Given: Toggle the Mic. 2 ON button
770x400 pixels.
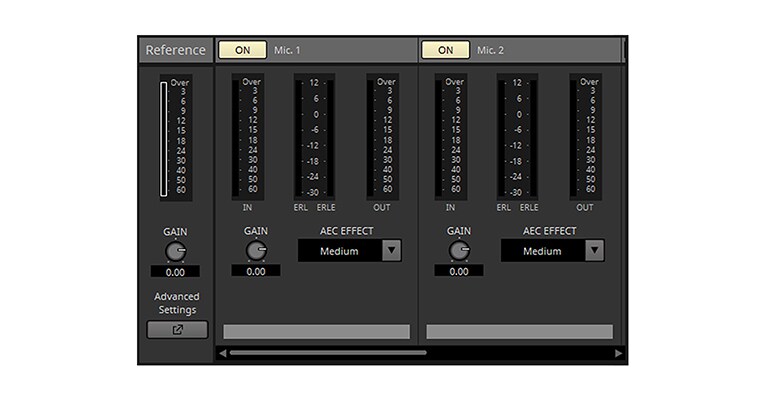Looking at the screenshot, I should point(445,50).
